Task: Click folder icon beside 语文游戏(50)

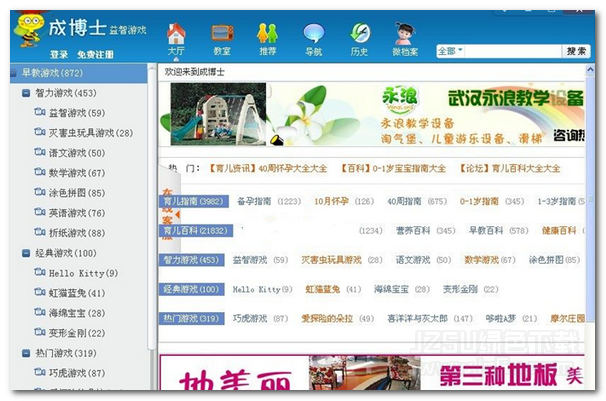Action: click(40, 153)
